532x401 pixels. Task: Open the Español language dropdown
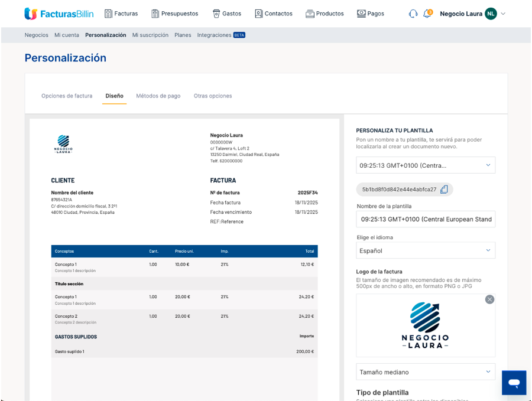pyautogui.click(x=425, y=250)
